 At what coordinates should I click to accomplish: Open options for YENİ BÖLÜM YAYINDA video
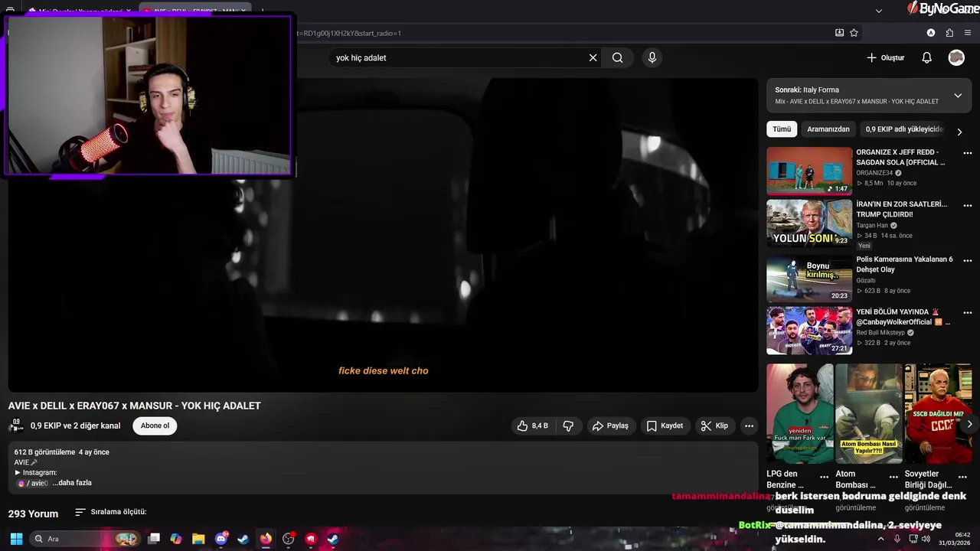(x=967, y=313)
